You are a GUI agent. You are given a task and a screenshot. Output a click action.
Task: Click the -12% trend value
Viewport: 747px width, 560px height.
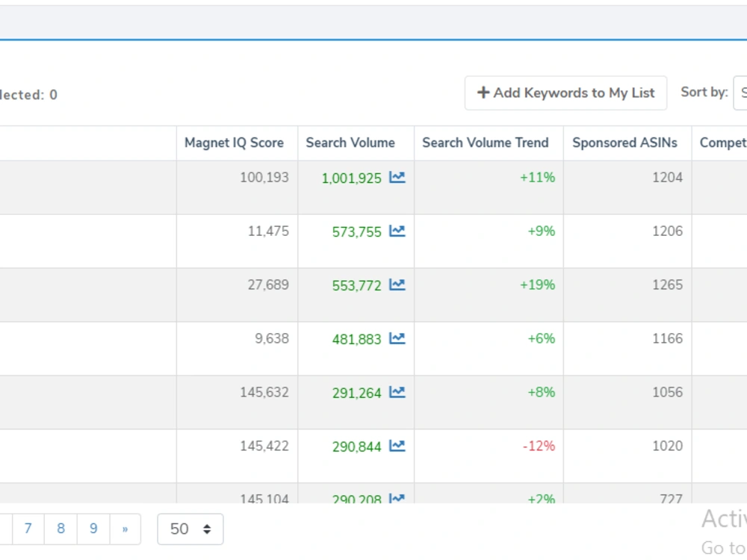pos(539,447)
